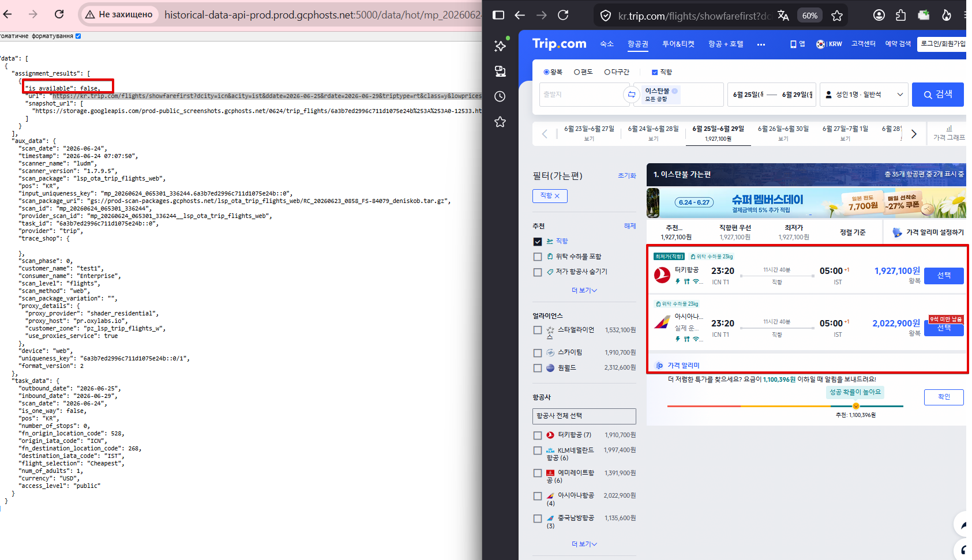Select the 아시아나 2,022,900원 flight
The height and width of the screenshot is (560, 972).
click(x=944, y=328)
